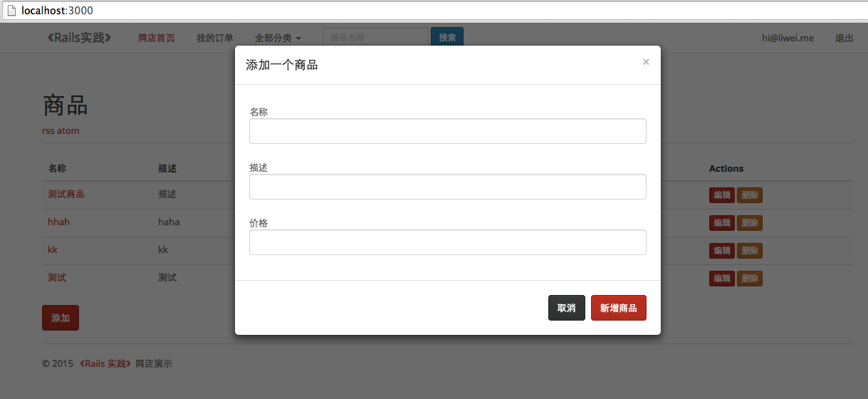Open the kk product link
This screenshot has width=868, height=399.
(x=53, y=250)
